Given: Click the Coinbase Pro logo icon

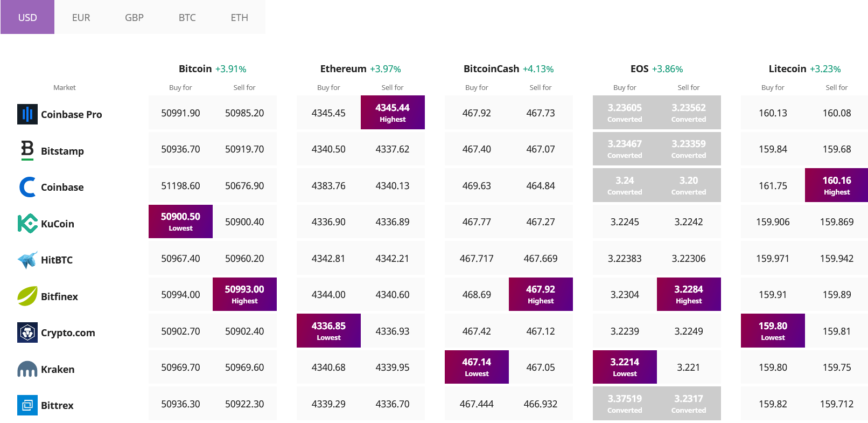Looking at the screenshot, I should (27, 114).
